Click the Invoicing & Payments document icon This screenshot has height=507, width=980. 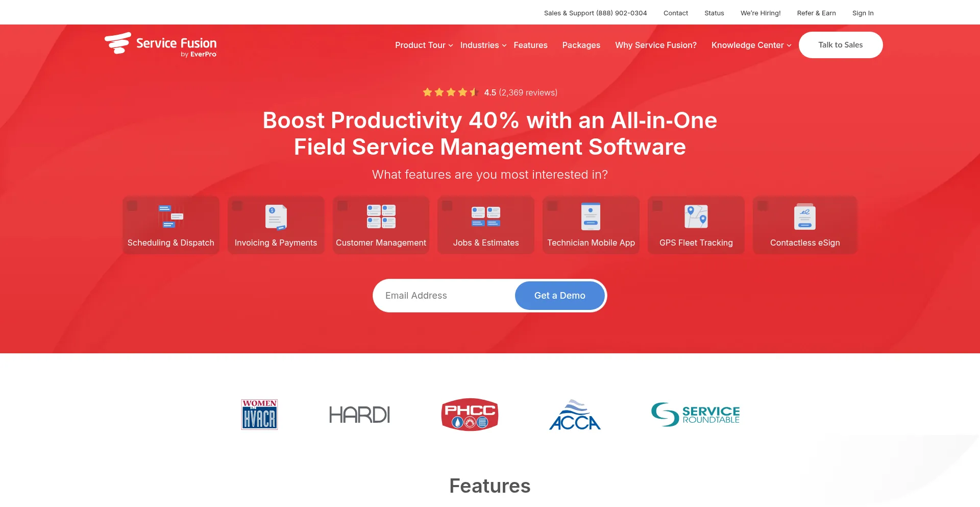[276, 217]
